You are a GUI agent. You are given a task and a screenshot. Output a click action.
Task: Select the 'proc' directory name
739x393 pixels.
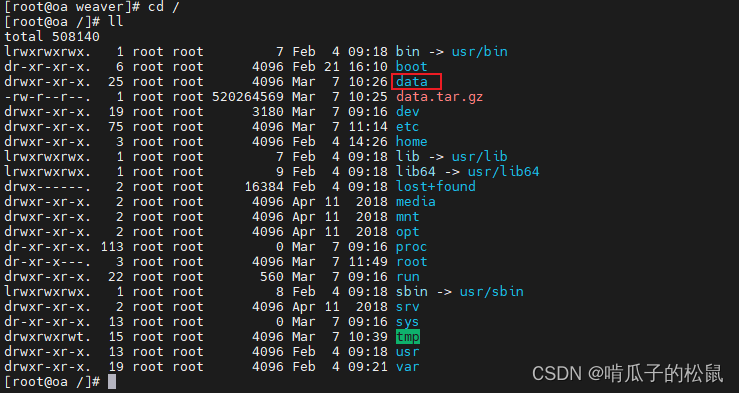[x=411, y=247]
